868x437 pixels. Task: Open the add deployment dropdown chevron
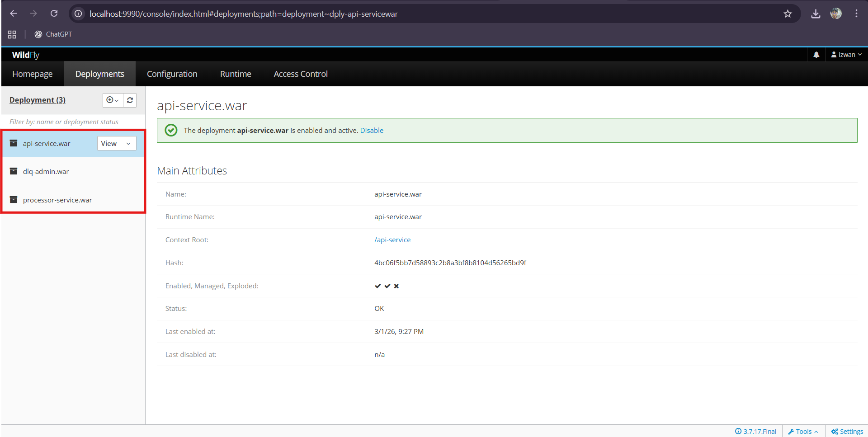point(116,101)
